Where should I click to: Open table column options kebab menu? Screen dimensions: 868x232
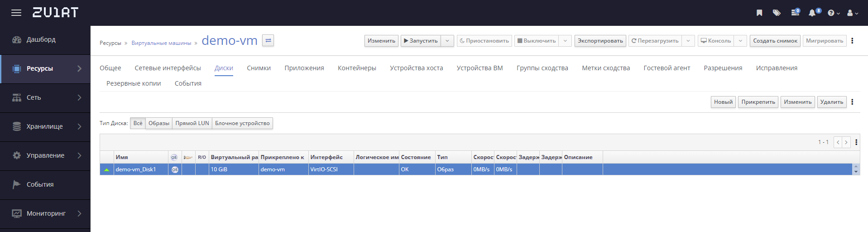[x=856, y=142]
